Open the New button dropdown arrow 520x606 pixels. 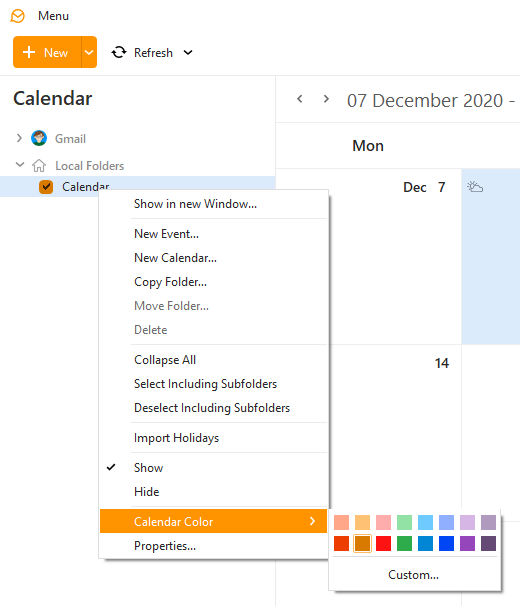(x=89, y=52)
